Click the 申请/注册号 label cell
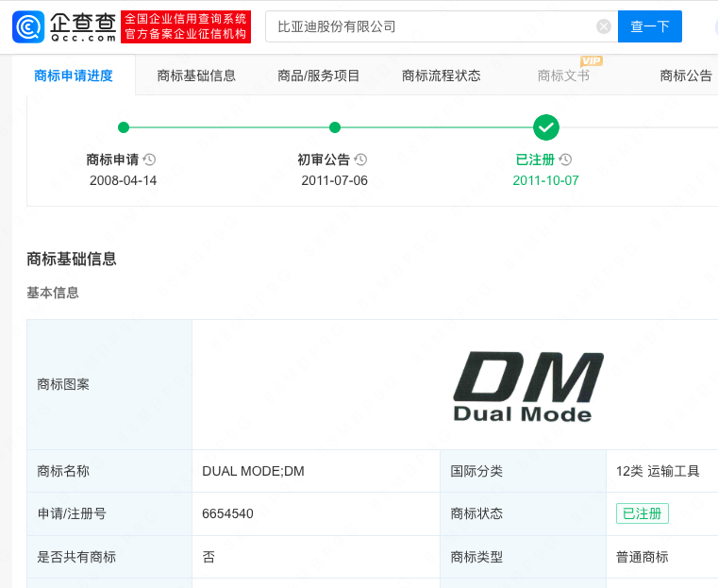The height and width of the screenshot is (588, 718). click(x=109, y=513)
